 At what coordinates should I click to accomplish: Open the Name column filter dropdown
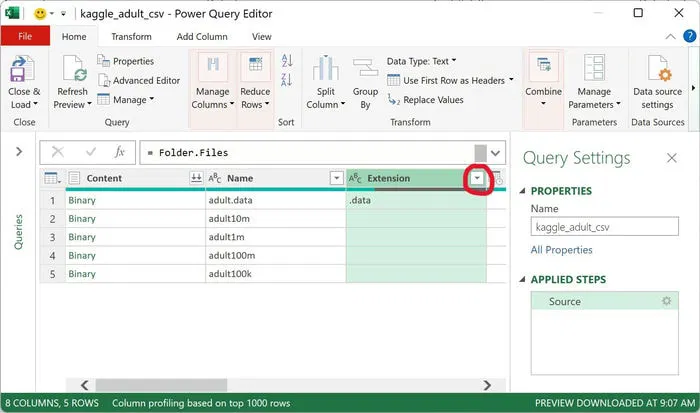[336, 178]
